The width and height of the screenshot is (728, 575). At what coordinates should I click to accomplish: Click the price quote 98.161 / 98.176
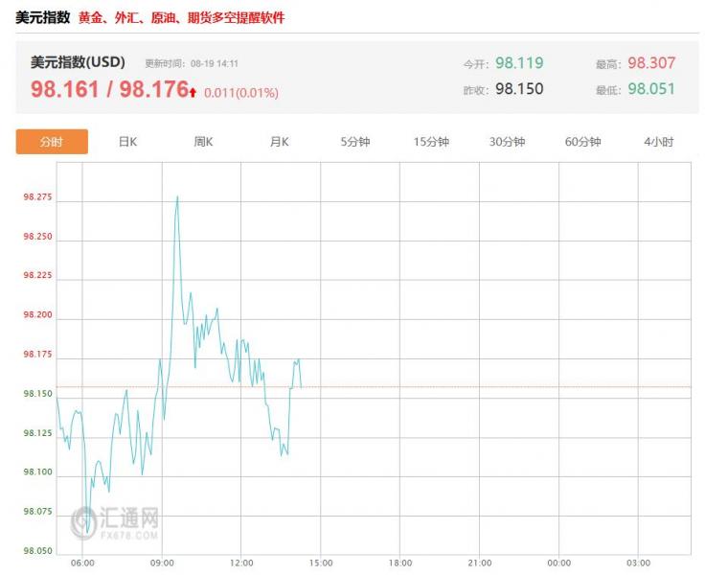tap(109, 89)
